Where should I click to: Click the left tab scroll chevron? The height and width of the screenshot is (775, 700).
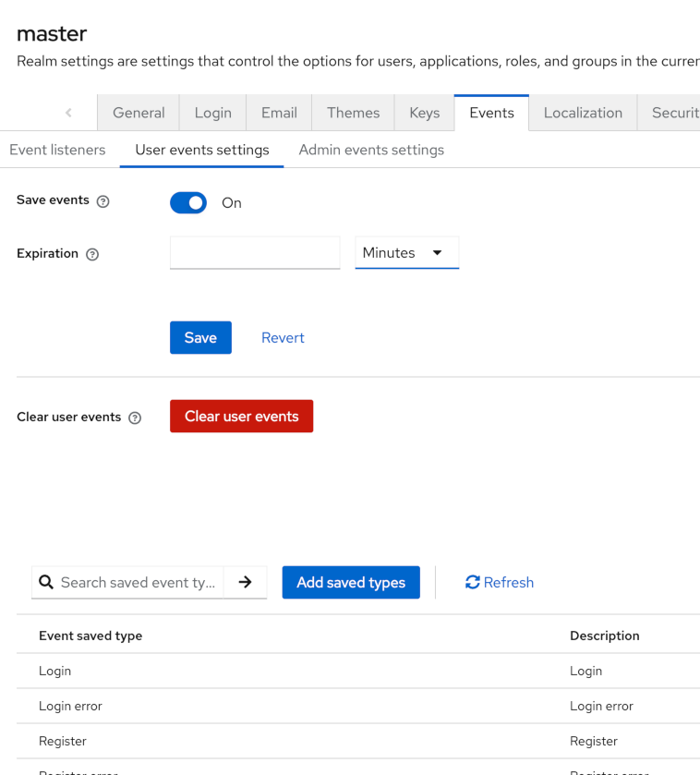[68, 113]
